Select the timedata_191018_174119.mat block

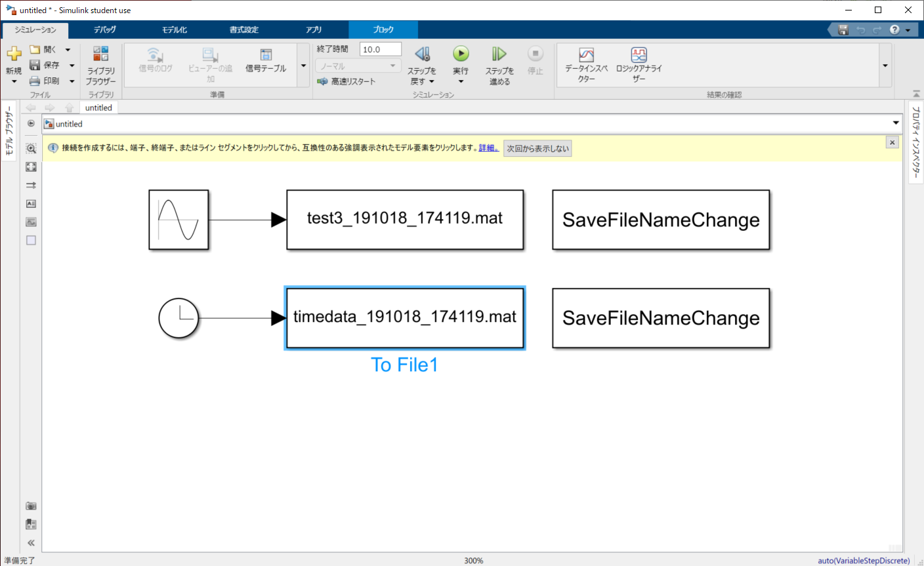click(405, 318)
